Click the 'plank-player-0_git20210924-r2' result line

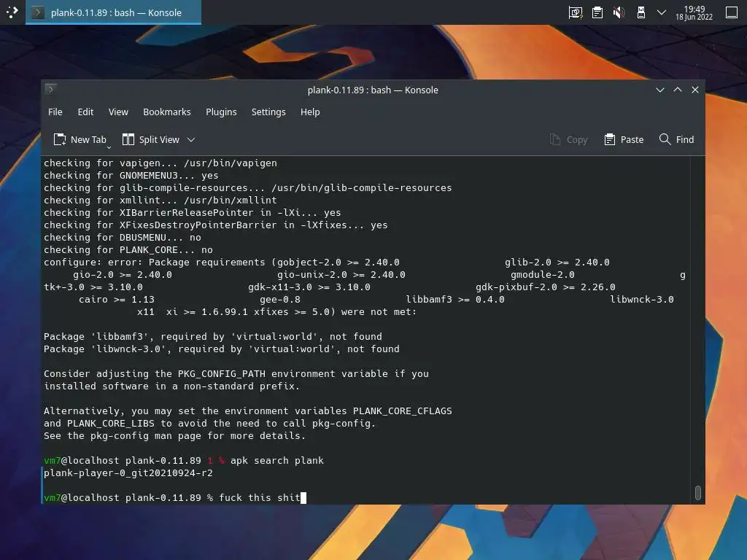[x=128, y=472]
